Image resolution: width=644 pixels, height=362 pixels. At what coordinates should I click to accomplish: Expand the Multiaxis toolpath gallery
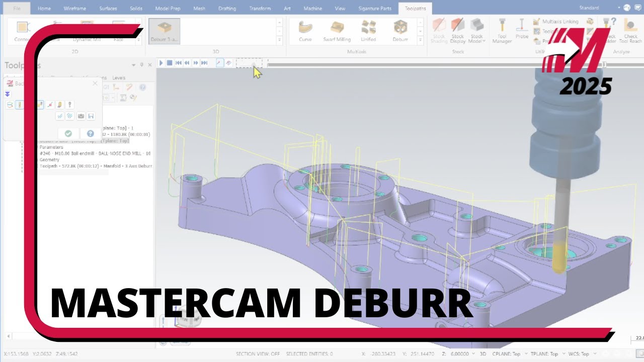point(421,41)
